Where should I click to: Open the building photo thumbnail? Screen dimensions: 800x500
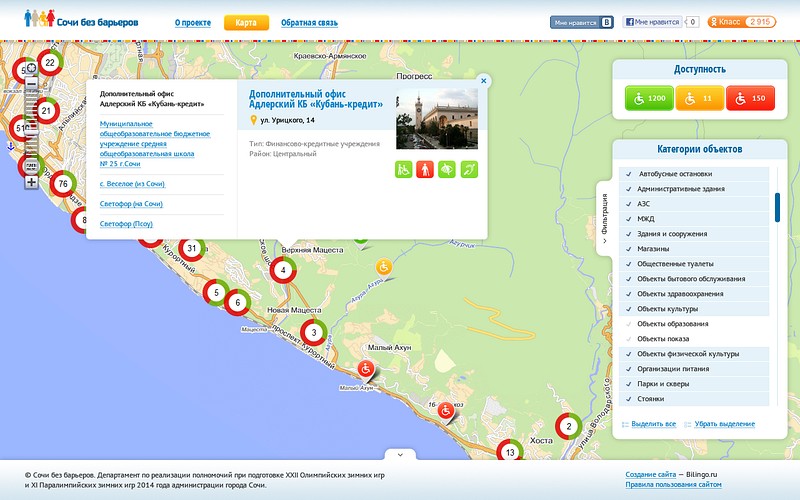[x=437, y=119]
